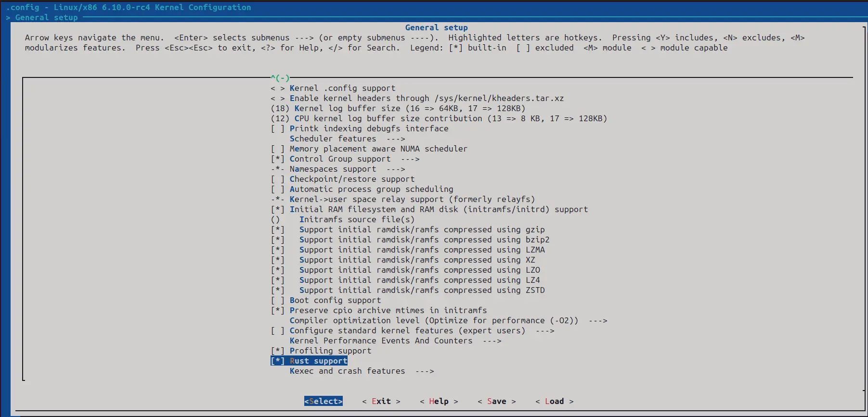868x417 pixels.
Task: Open Configure standard kernel features submenu
Action: tap(413, 330)
